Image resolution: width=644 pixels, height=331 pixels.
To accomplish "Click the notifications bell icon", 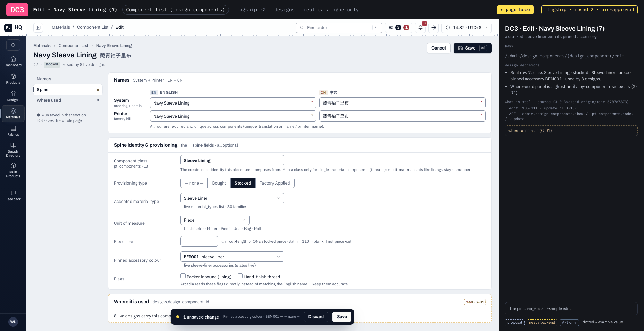I will click(420, 28).
